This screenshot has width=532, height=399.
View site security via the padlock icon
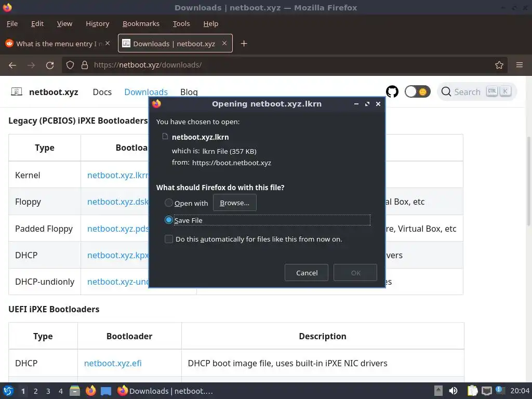point(85,65)
